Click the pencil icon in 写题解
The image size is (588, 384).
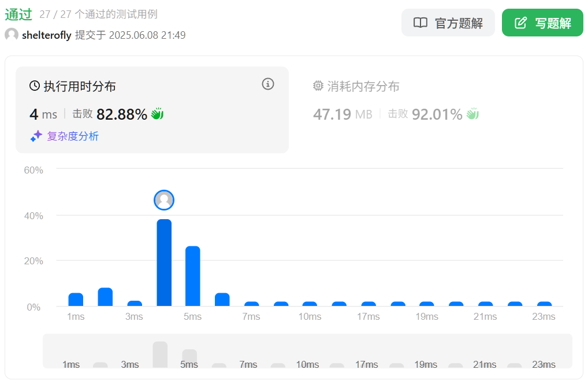[x=520, y=23]
